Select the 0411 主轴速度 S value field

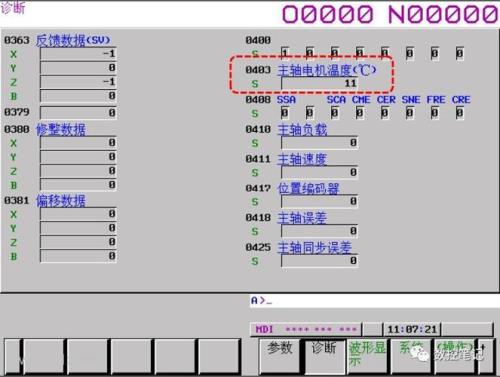(x=319, y=172)
